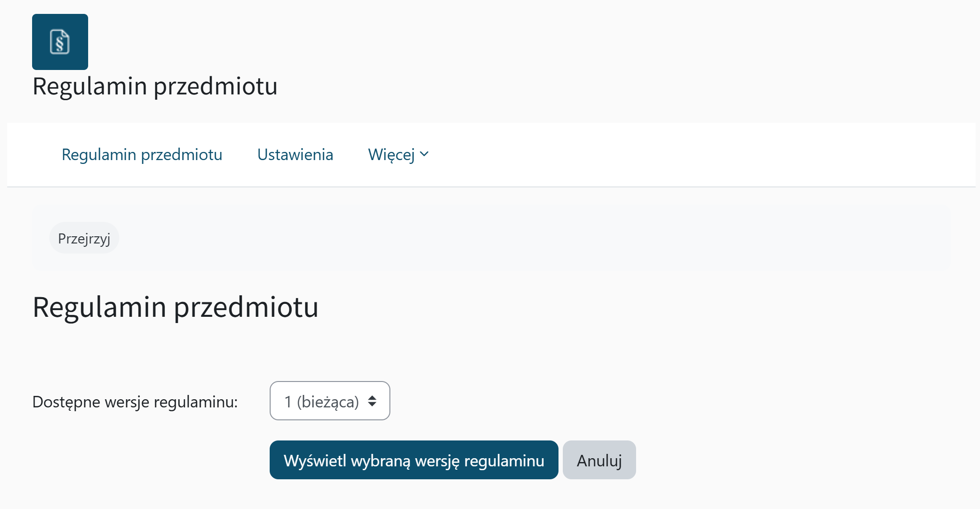Select the "1 (bieżąca)" version text
980x509 pixels.
click(321, 402)
